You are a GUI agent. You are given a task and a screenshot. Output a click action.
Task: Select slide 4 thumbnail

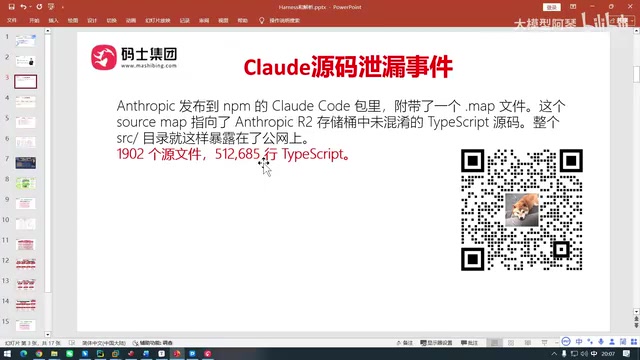pos(26,102)
